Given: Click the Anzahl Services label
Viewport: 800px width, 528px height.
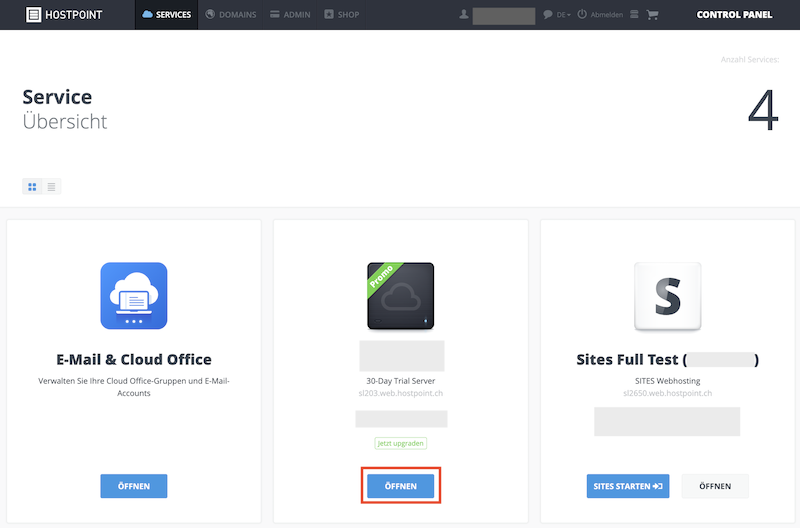Looking at the screenshot, I should point(750,60).
